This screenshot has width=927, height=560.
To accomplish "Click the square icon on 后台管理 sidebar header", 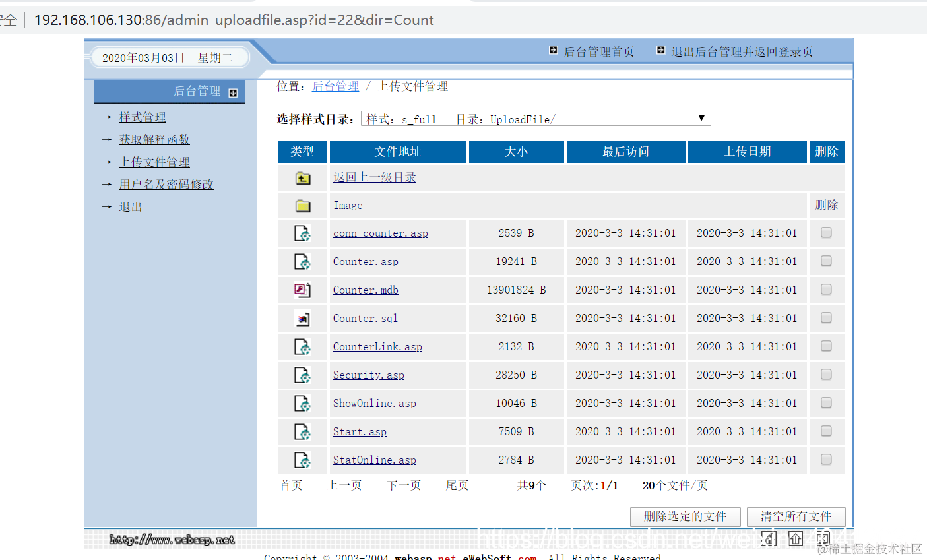I will [233, 93].
